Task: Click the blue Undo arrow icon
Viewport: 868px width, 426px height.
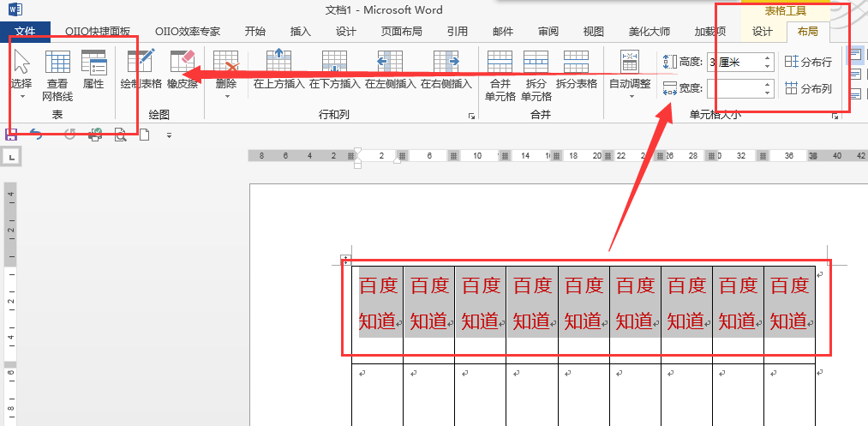Action: click(36, 134)
